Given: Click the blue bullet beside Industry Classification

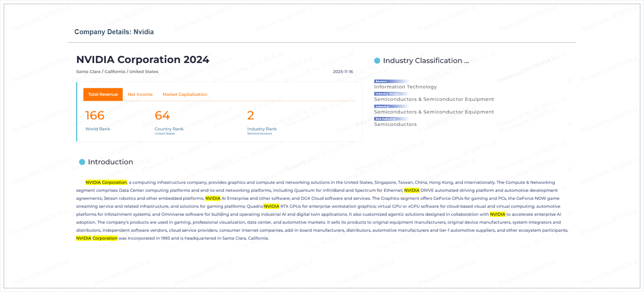Looking at the screenshot, I should click(377, 61).
